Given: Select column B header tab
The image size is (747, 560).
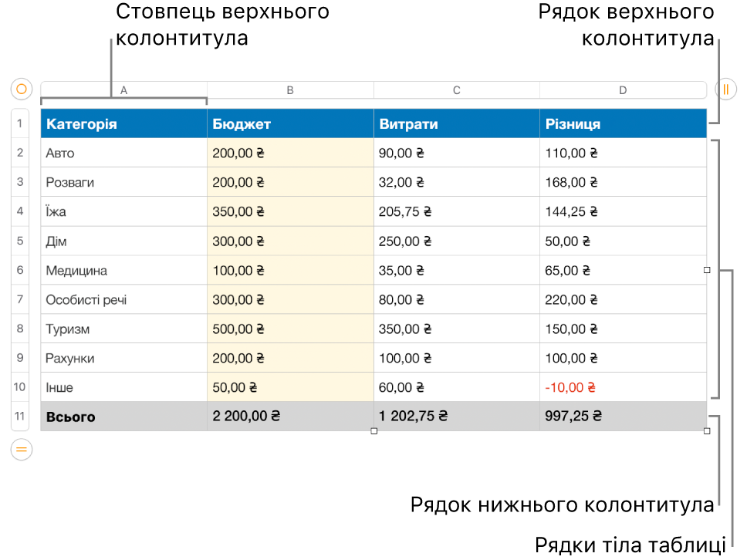Looking at the screenshot, I should [290, 90].
